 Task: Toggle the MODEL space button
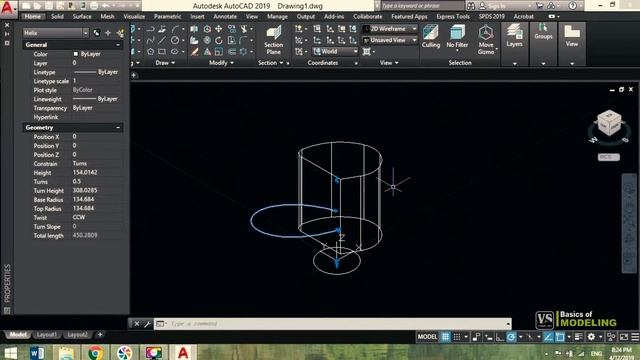427,337
